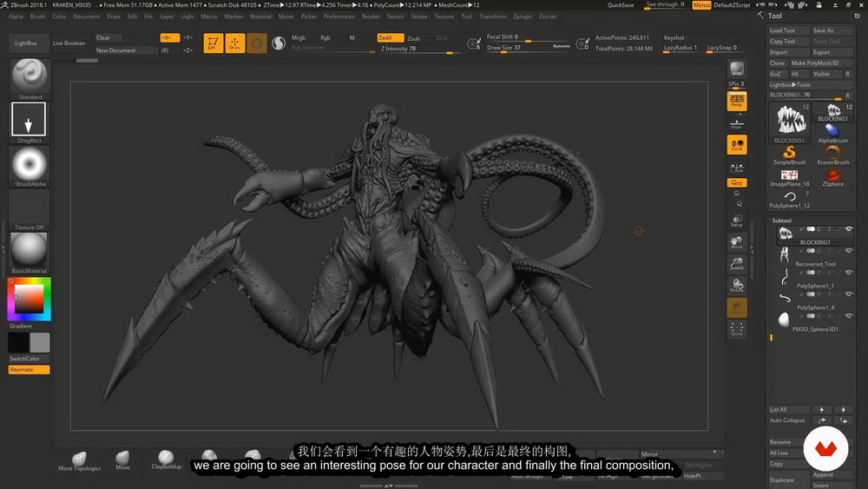Select the ClayBuildup brush
The image size is (868, 489).
click(x=166, y=459)
